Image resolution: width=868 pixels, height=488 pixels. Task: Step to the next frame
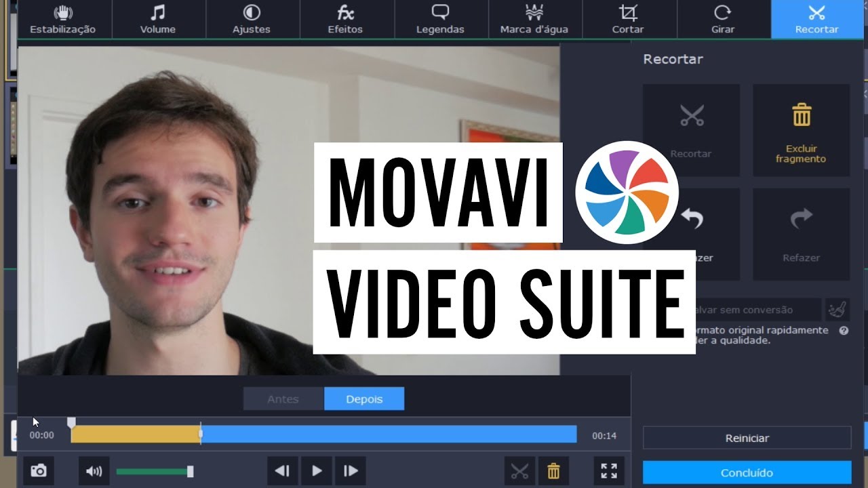351,470
